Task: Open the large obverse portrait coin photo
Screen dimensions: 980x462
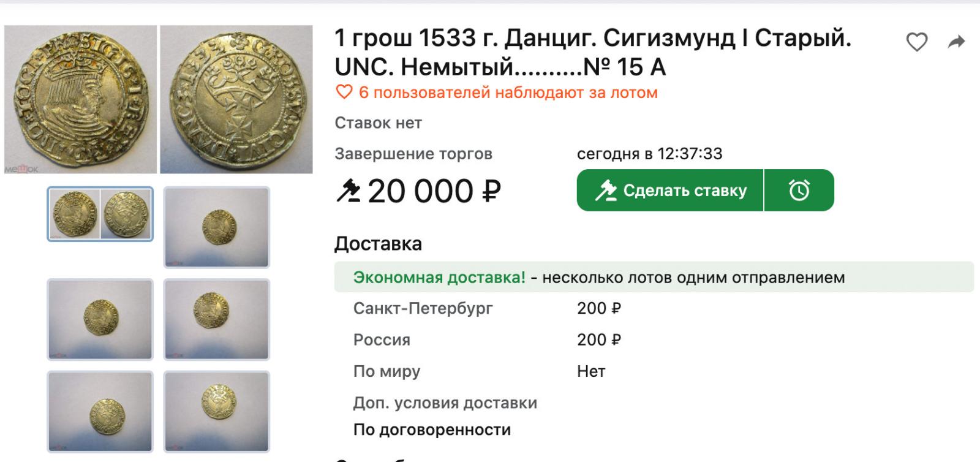Action: (80, 99)
